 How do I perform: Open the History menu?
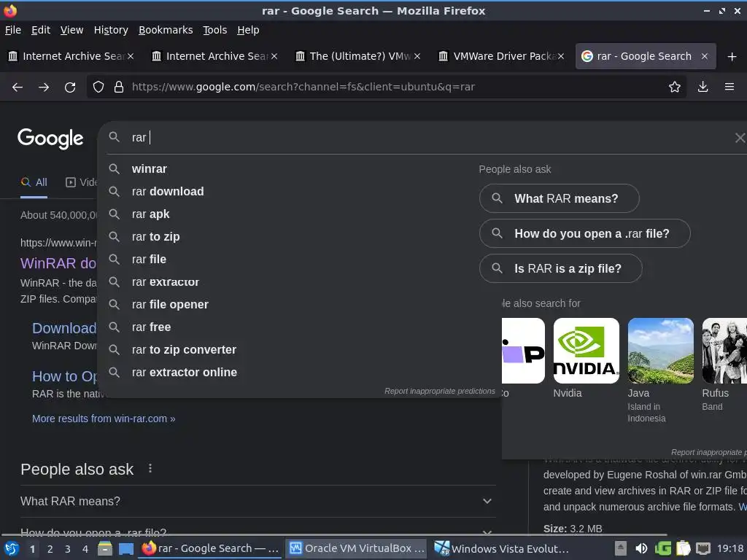(111, 30)
